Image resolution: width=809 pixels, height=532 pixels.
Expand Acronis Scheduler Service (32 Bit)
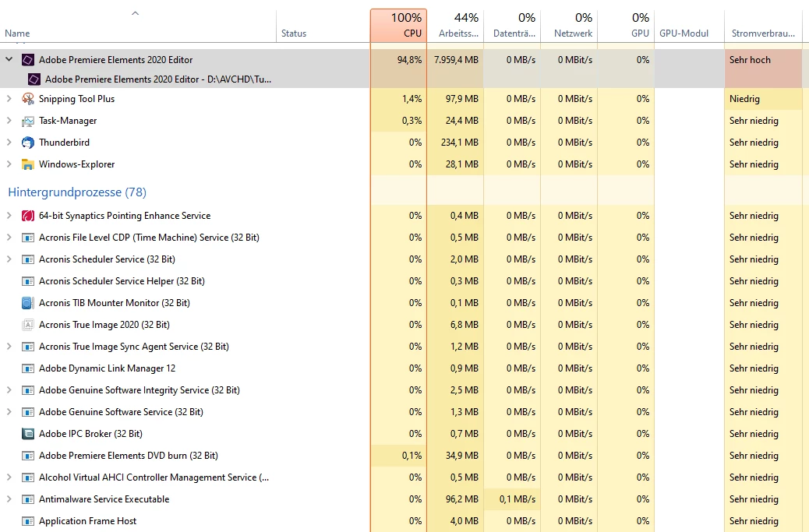click(9, 259)
